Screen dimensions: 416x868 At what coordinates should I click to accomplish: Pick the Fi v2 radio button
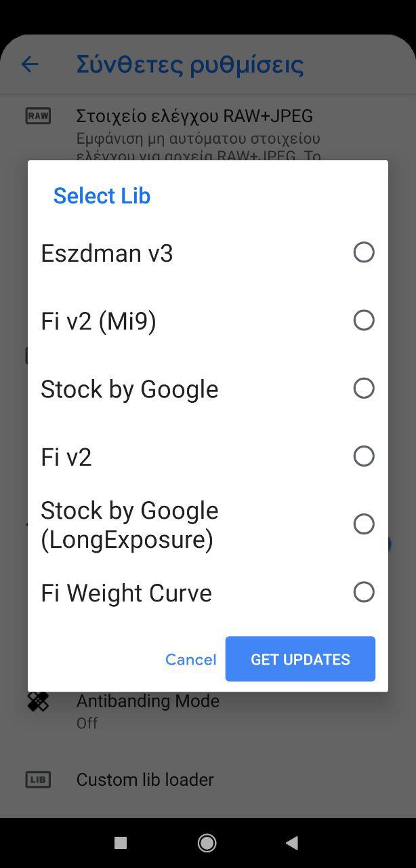[x=364, y=456]
